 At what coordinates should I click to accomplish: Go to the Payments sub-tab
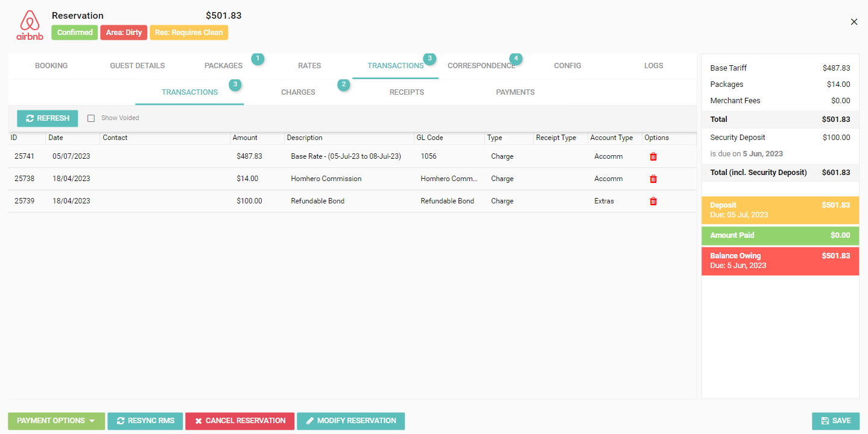click(515, 92)
